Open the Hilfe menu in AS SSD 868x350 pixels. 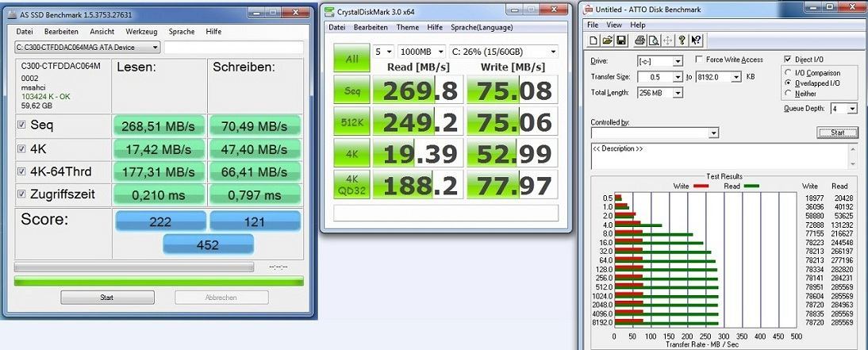click(213, 32)
